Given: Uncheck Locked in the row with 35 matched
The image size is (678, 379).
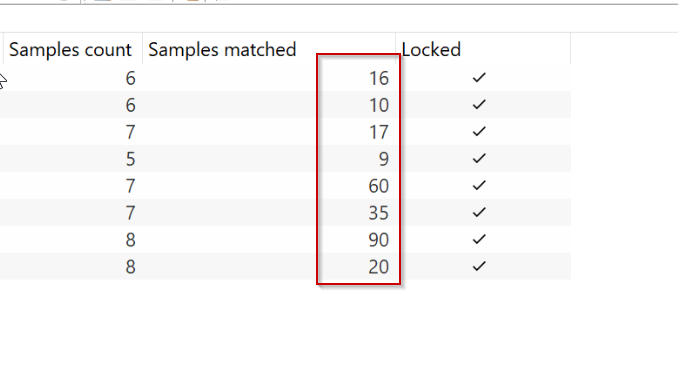Looking at the screenshot, I should click(x=479, y=212).
